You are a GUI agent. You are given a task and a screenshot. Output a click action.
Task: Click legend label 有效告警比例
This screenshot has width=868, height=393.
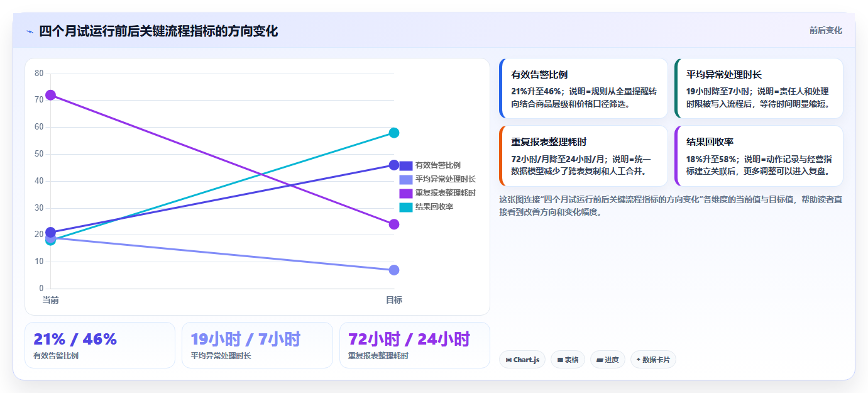[438, 165]
